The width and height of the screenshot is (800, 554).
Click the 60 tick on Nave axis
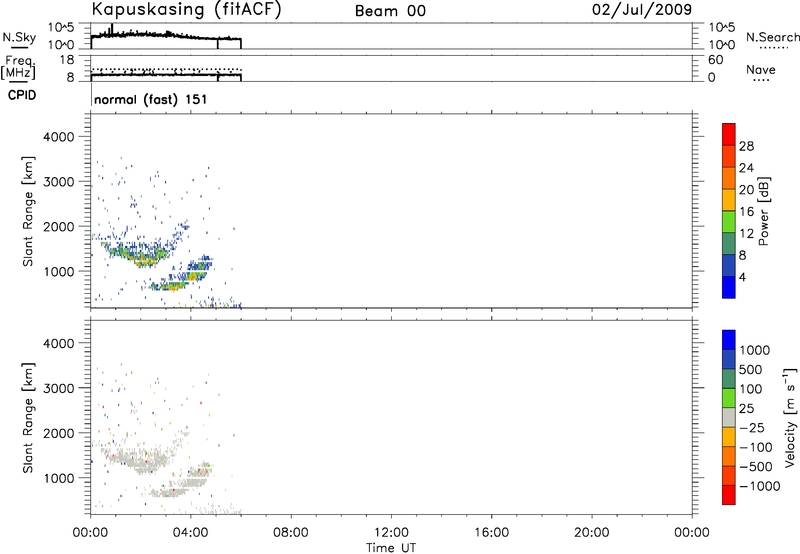click(715, 60)
